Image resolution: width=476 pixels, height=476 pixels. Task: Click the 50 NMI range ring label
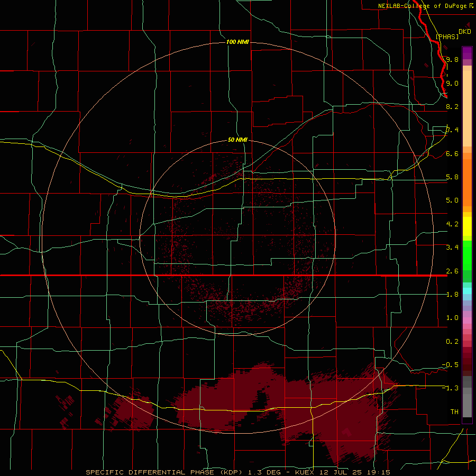click(237, 140)
